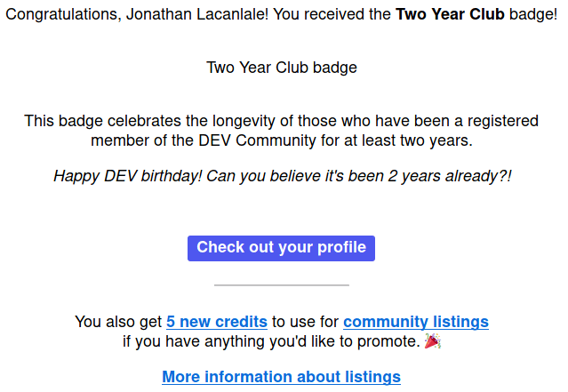Click the name Jonathan Lacanlale
This screenshot has height=392, width=568.
[x=197, y=14]
